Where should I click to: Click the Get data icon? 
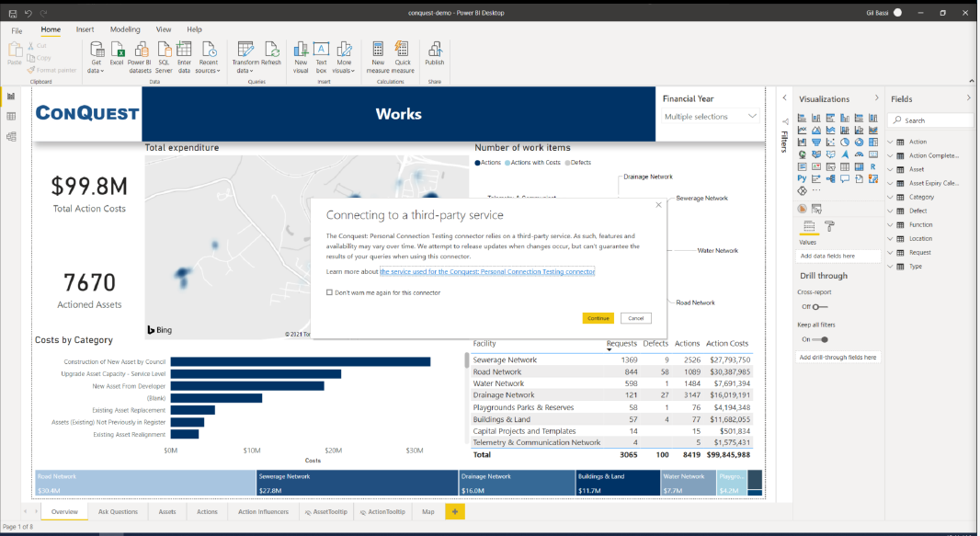pos(97,50)
